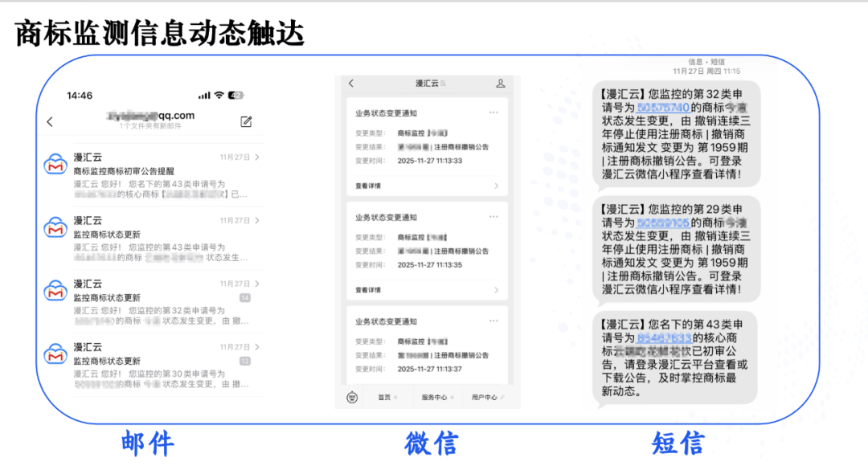868x474 pixels.
Task: Open the 14 unread badge on 第32类 email
Action: (244, 297)
